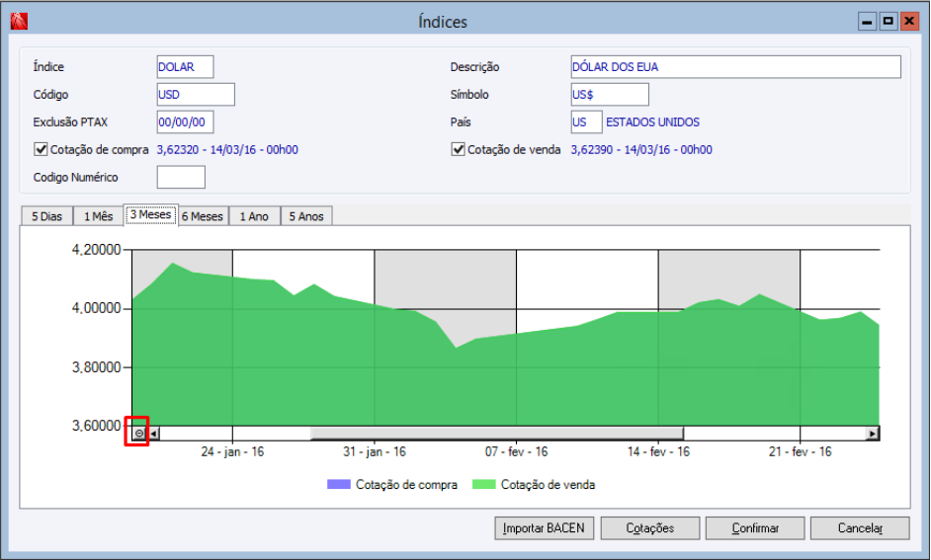Open the 6 Meses tab

(203, 216)
